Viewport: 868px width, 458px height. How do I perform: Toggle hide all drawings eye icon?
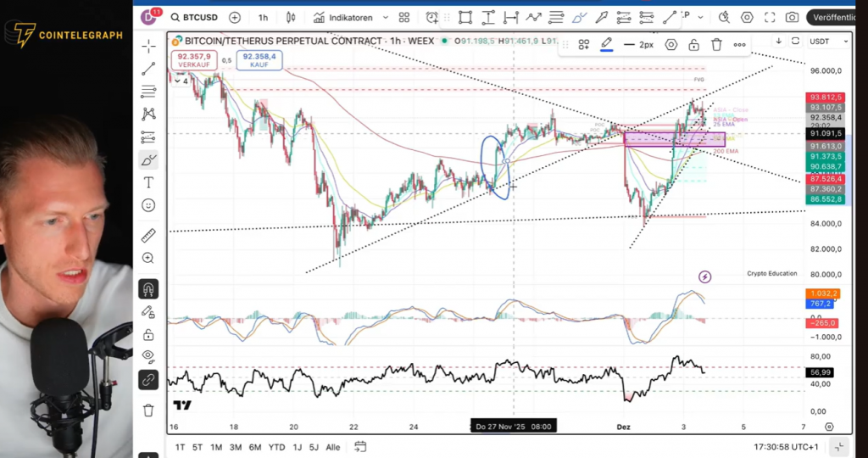point(148,355)
